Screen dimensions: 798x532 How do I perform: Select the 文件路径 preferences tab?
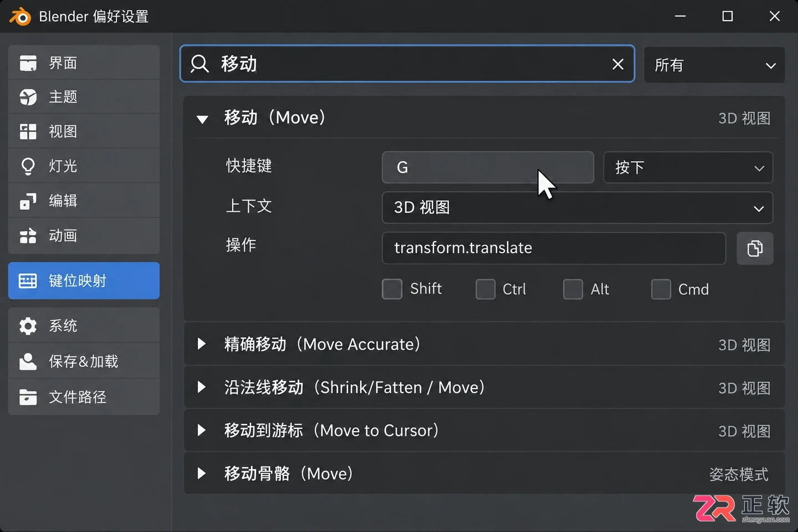click(x=84, y=397)
